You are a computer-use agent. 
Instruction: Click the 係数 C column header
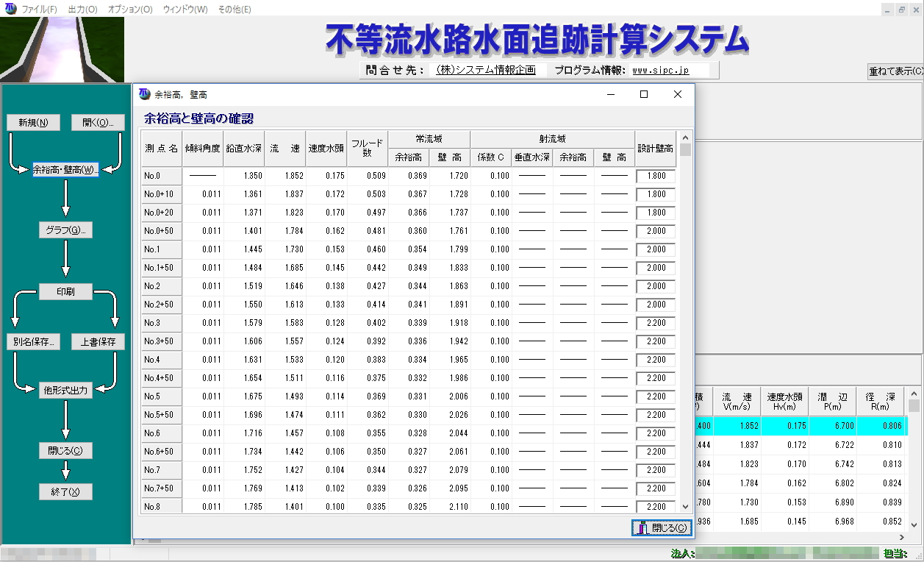[491, 157]
